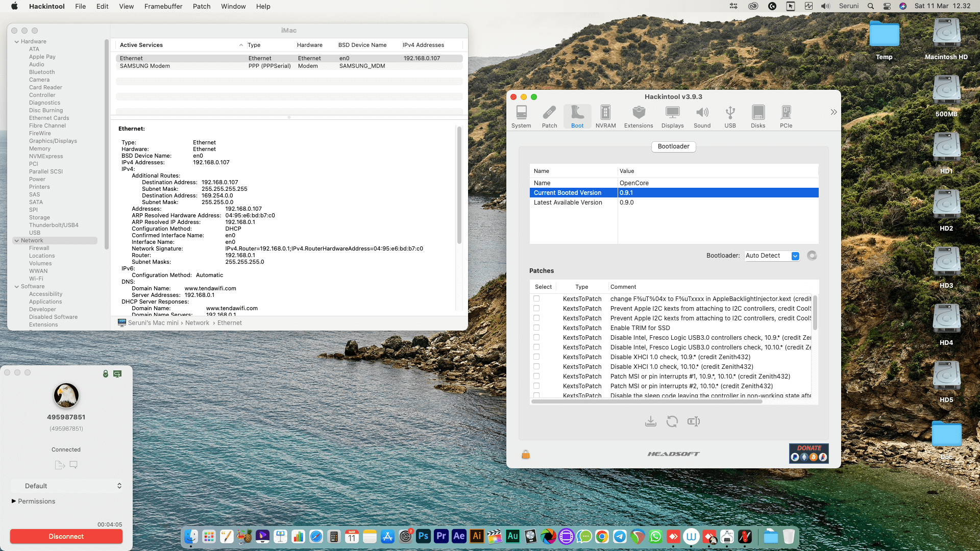Check Patch MSI or pin interrupts #1 box
The image size is (980, 551).
pyautogui.click(x=536, y=376)
